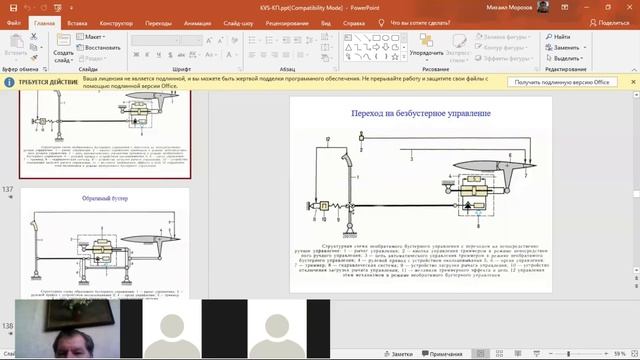Screen dimensions: 640x360
Task: Click the Упорядочить arrange icon
Action: point(427,40)
